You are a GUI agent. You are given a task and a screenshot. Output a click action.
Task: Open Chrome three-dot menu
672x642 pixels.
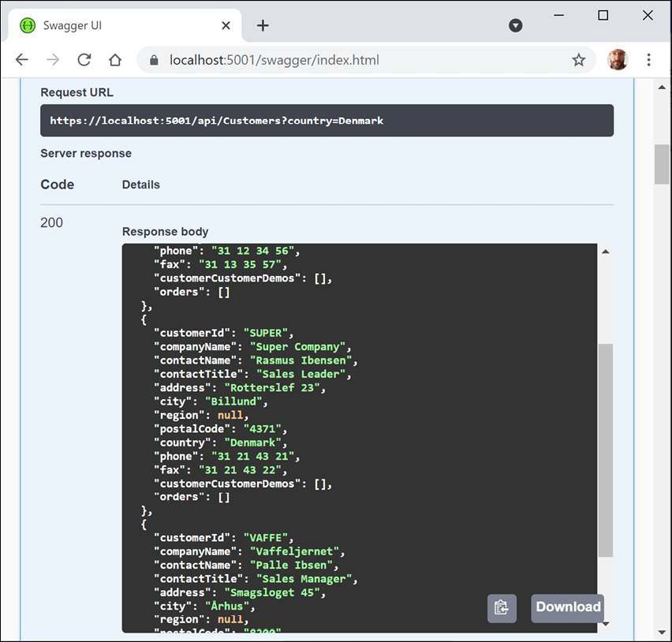pyautogui.click(x=648, y=60)
